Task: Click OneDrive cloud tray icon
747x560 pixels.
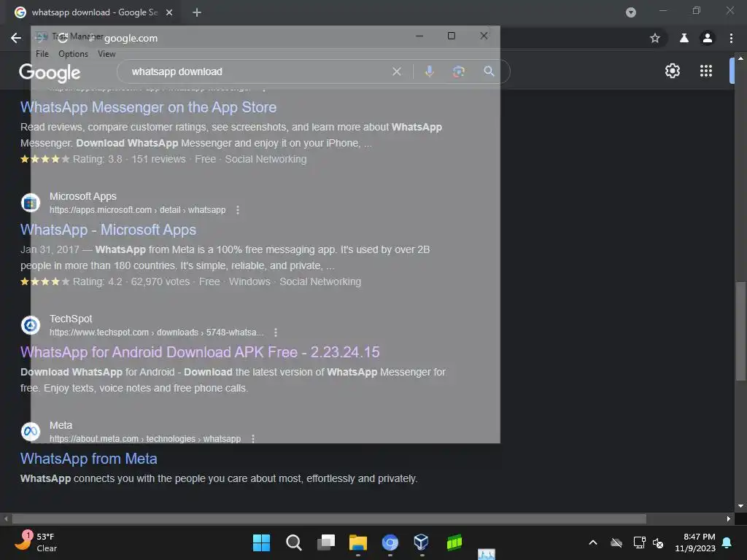Action: [x=616, y=542]
